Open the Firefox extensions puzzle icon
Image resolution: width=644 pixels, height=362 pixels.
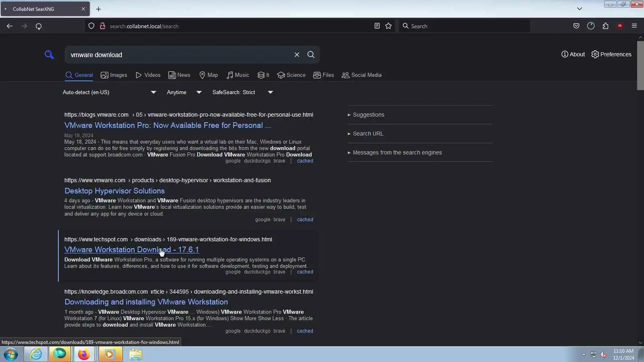click(x=605, y=26)
